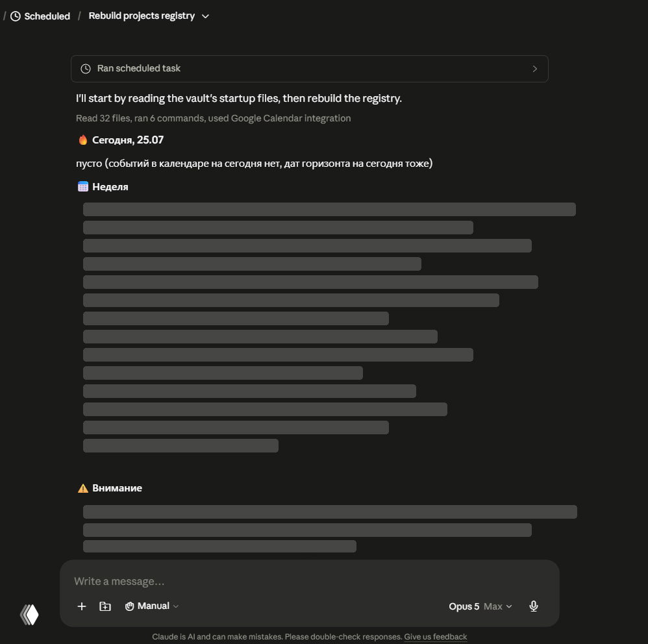648x644 pixels.
Task: Click the clock icon beside Scheduled
Action: [16, 16]
